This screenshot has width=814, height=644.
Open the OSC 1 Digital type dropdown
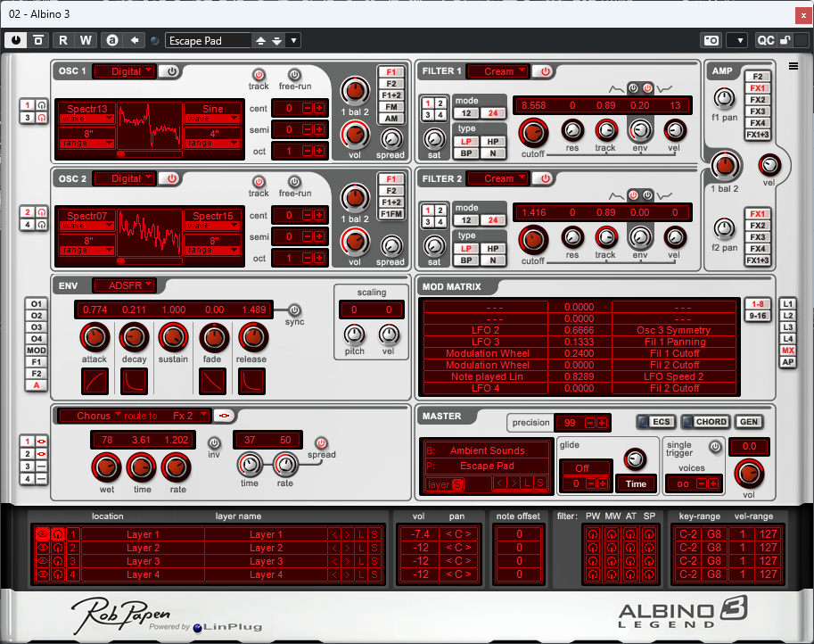[x=125, y=71]
